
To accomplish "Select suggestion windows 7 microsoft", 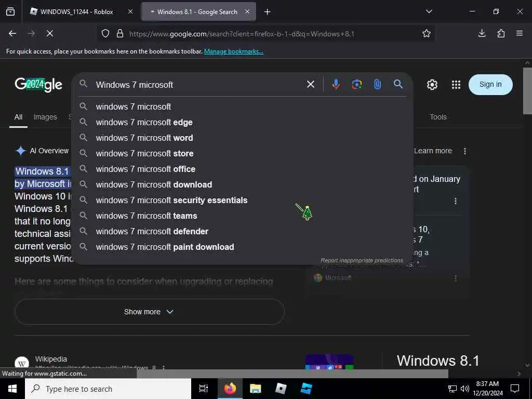I will point(243,107).
